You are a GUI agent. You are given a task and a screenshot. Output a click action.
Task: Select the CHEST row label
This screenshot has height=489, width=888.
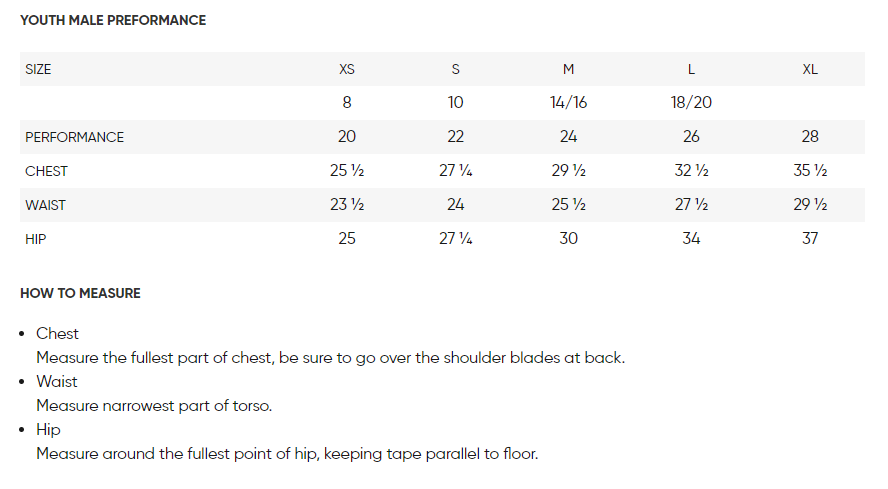[x=46, y=171]
